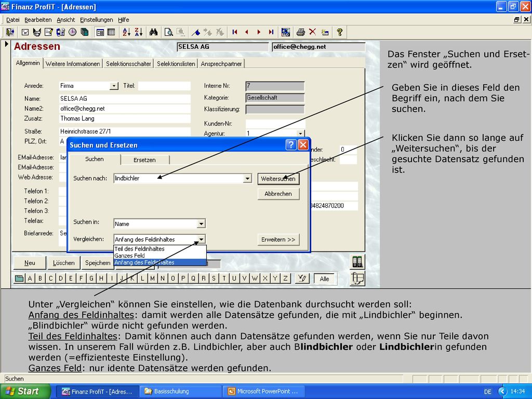The width and height of the screenshot is (532, 399).
Task: Switch to table datasheet view icon
Action: point(111,32)
